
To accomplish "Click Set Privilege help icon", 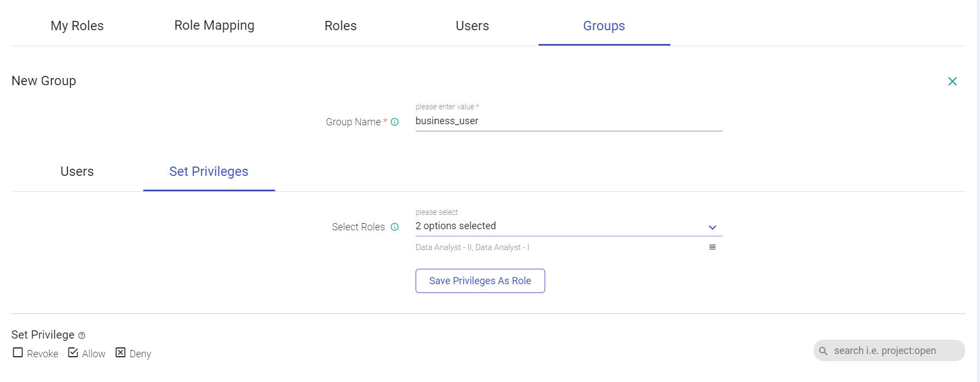I will 82,335.
